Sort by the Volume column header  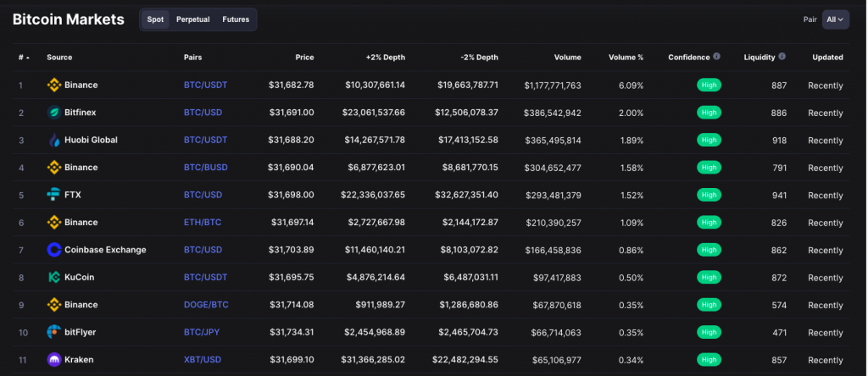point(567,57)
